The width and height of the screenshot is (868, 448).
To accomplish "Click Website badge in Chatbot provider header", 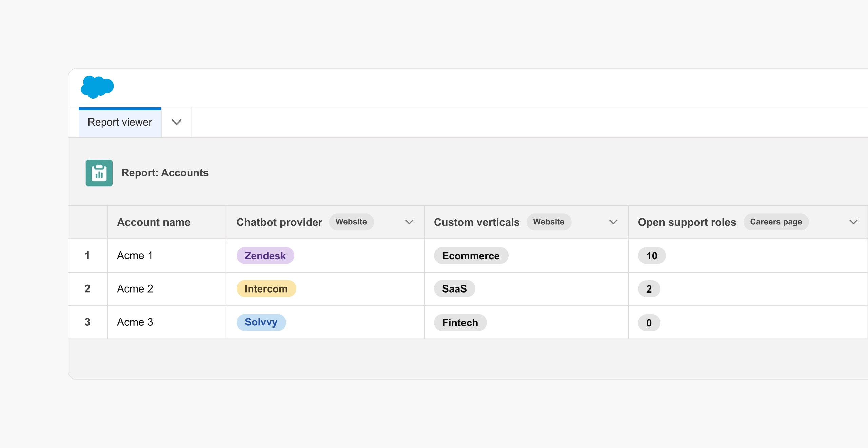I will coord(351,222).
